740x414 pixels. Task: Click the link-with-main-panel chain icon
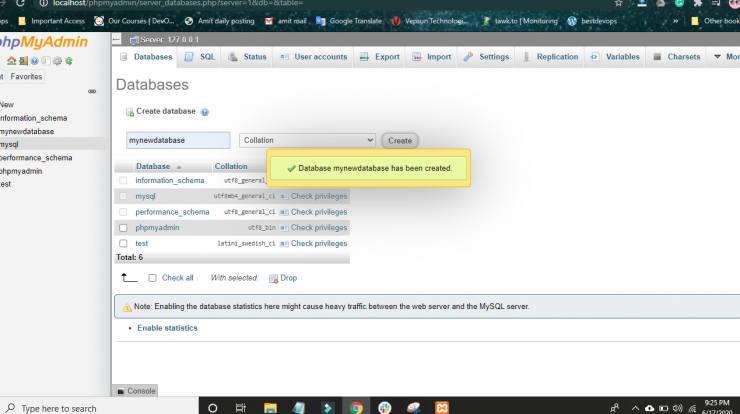tap(92, 91)
